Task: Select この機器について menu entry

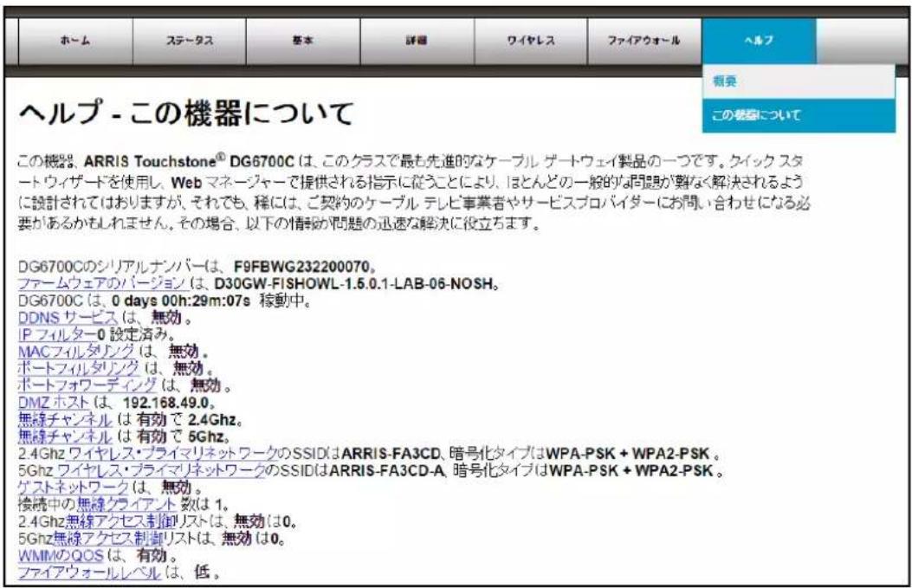Action: [x=799, y=115]
